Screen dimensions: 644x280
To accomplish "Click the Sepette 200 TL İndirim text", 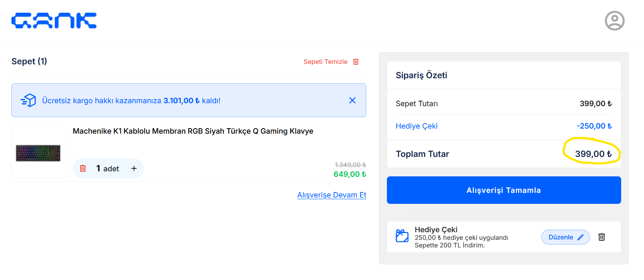I will [x=449, y=245].
